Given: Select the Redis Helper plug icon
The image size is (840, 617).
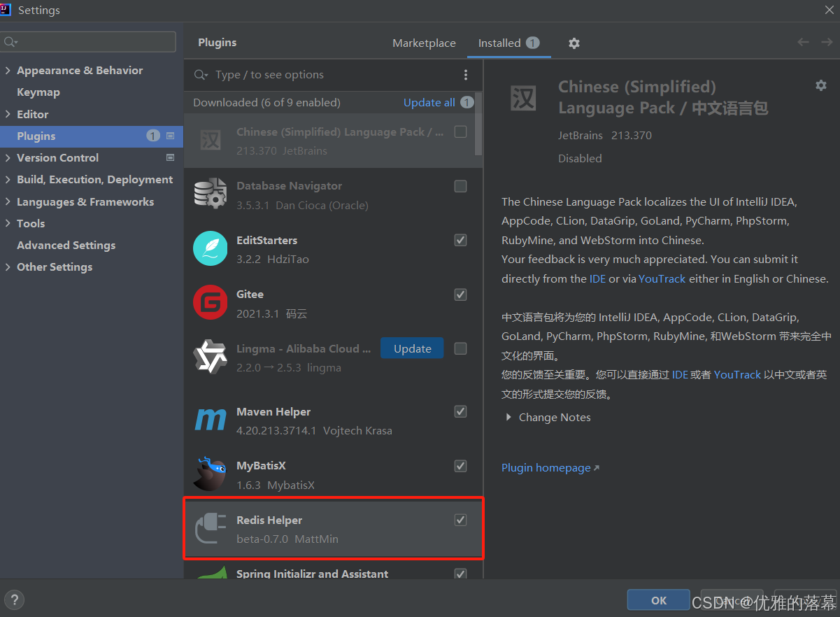Looking at the screenshot, I should click(211, 529).
